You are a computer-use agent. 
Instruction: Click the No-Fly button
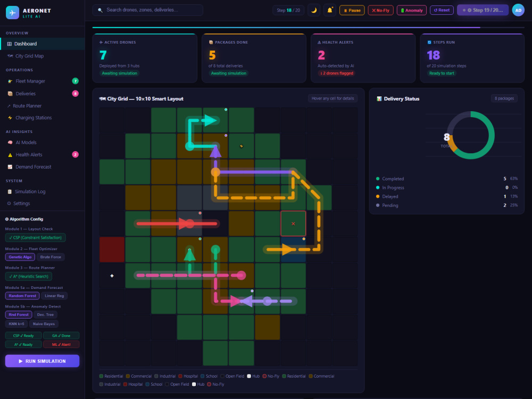point(381,10)
